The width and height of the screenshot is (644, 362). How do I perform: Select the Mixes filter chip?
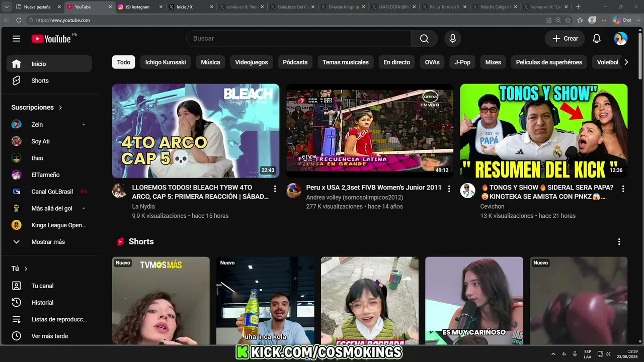coord(493,62)
